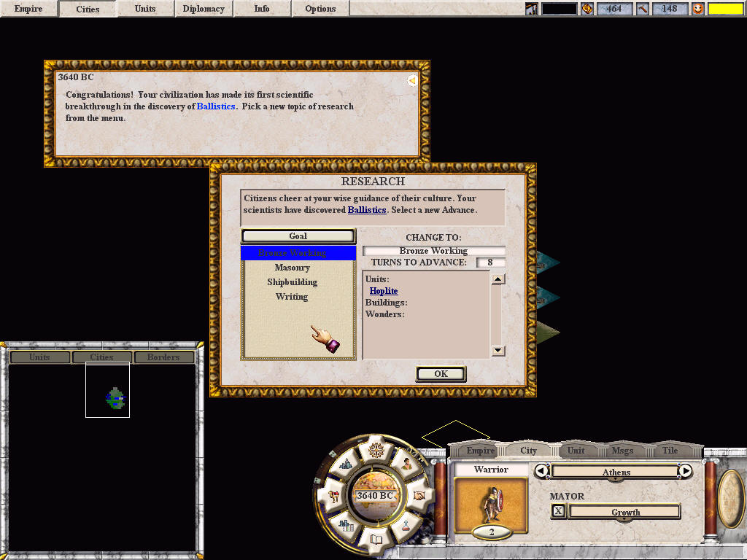Toggle the Units filter on the minimap
The height and width of the screenshot is (560, 747).
(x=39, y=357)
